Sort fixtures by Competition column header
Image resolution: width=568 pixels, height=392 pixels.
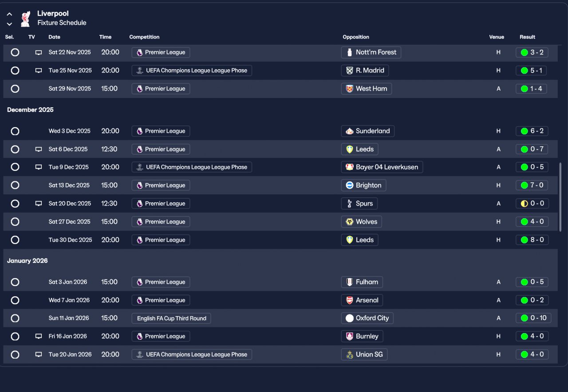pyautogui.click(x=144, y=37)
